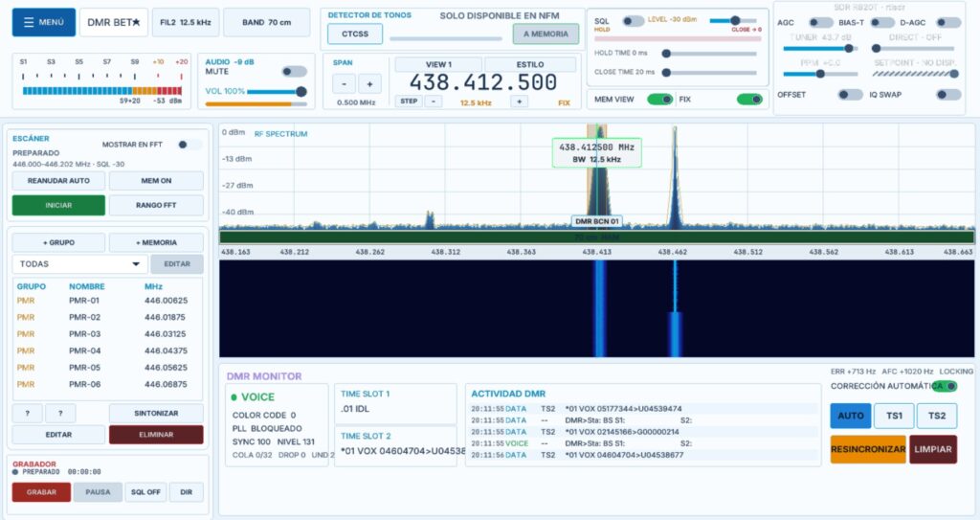Toggle the FIX switch
This screenshot has height=520, width=980.
point(749,99)
